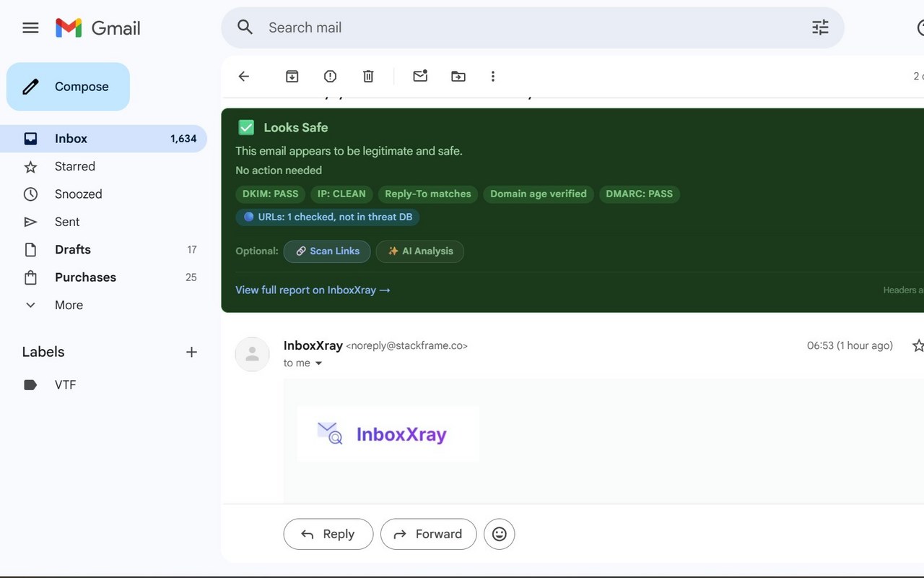The height and width of the screenshot is (578, 924).
Task: Click the Inbox unread count 1,634
Action: click(x=183, y=139)
